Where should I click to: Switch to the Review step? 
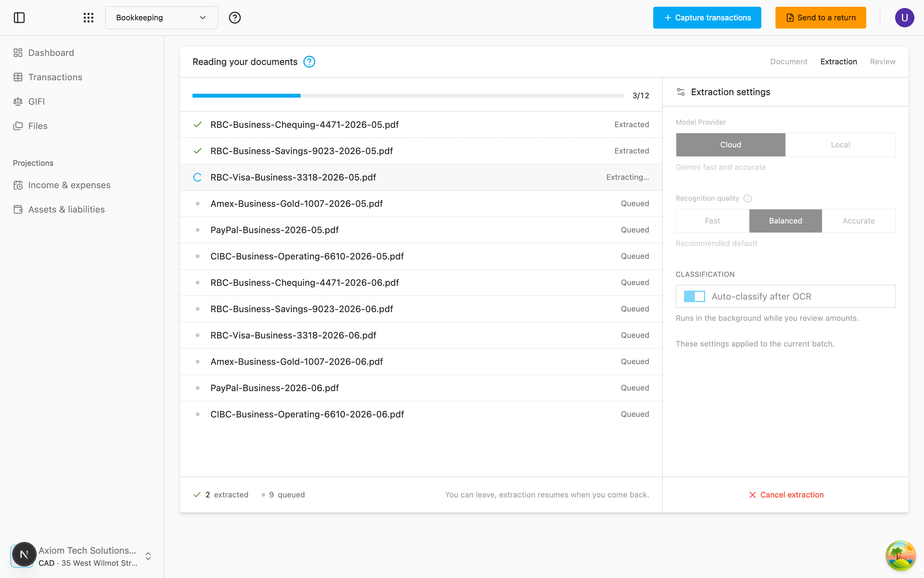[x=882, y=62]
